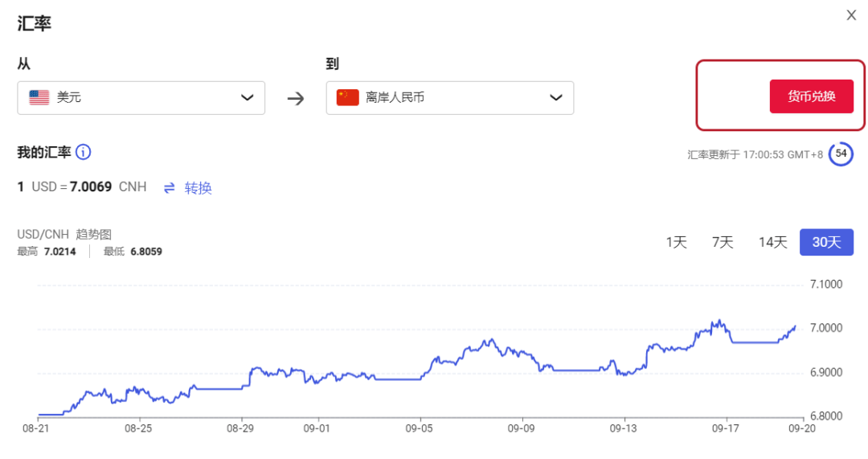Screen dimensions: 868x459
Task: Click the 08-29 date on chart axis
Action: pyautogui.click(x=241, y=430)
